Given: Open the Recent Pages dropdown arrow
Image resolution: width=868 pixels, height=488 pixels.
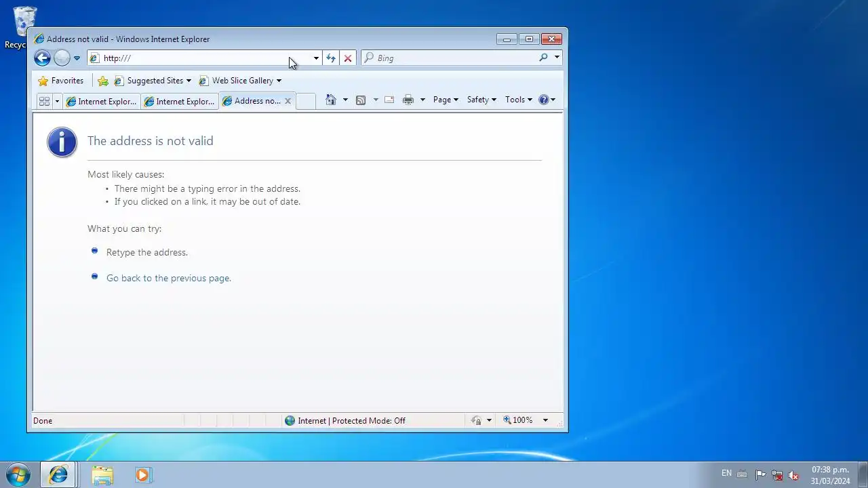Looking at the screenshot, I should click(77, 58).
